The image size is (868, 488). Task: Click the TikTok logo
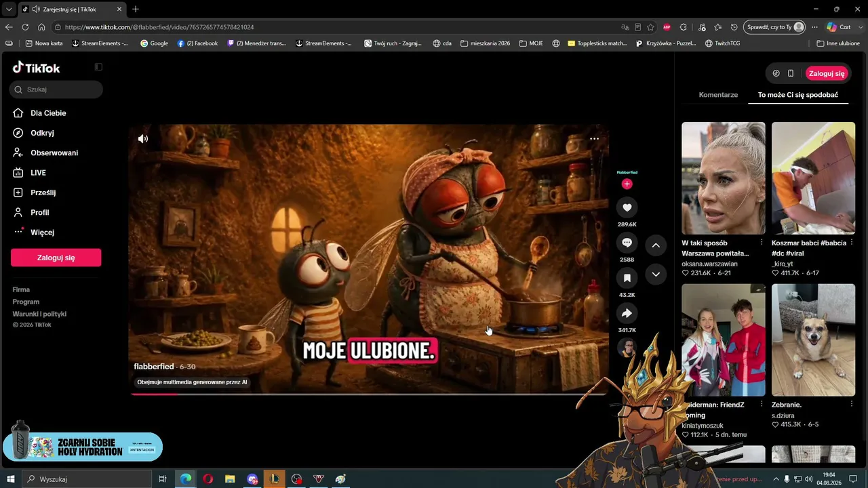(x=37, y=67)
